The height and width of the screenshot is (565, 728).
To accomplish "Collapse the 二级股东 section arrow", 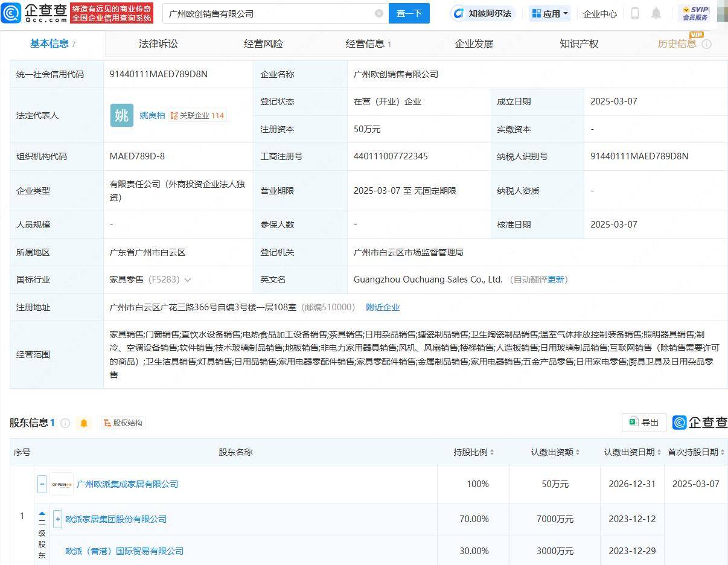I will coord(42,514).
